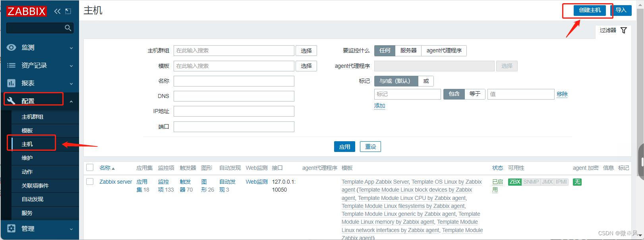644x240 pixels.
Task: Focus the 标记 tag name field
Action: pyautogui.click(x=408, y=94)
